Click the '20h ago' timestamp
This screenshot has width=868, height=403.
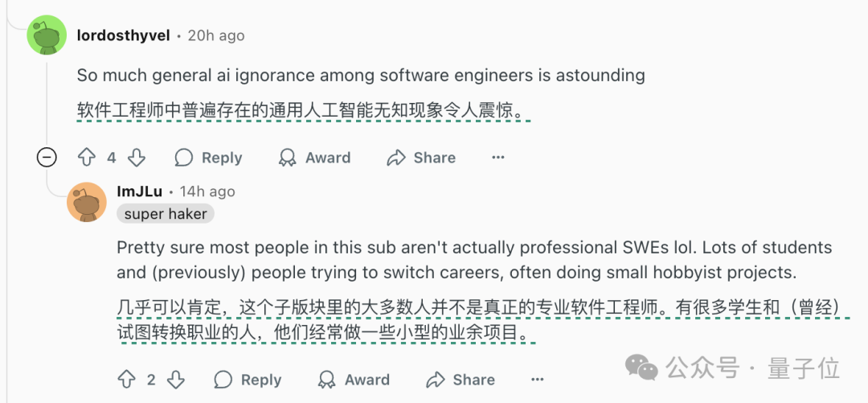[x=216, y=35]
